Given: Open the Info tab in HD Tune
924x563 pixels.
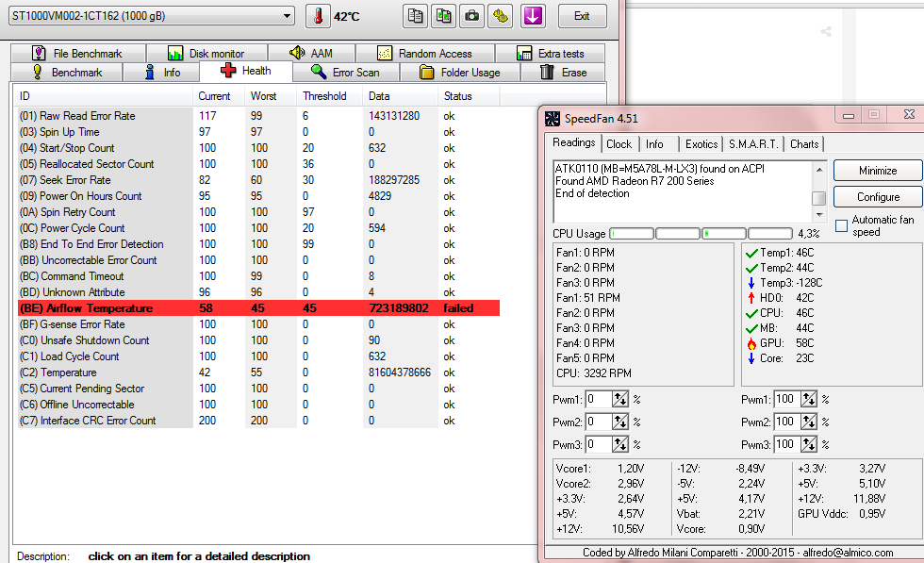Looking at the screenshot, I should click(x=161, y=72).
